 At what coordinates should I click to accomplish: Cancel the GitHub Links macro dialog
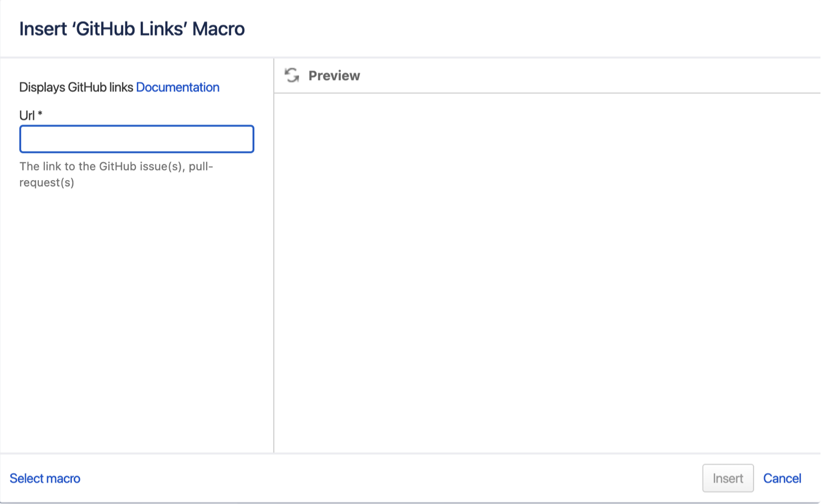[782, 479]
